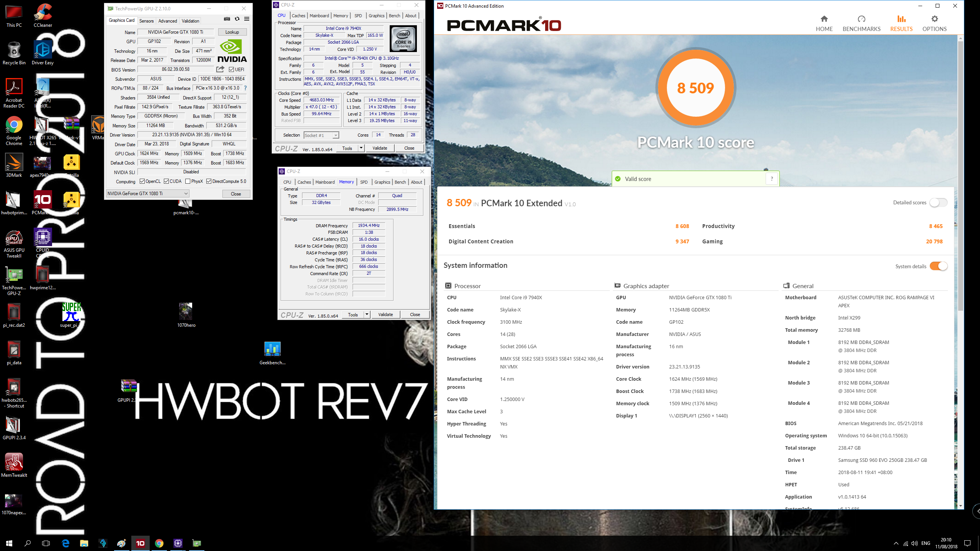Toggle DirectCompute 5.0 checkbox

click(x=209, y=181)
